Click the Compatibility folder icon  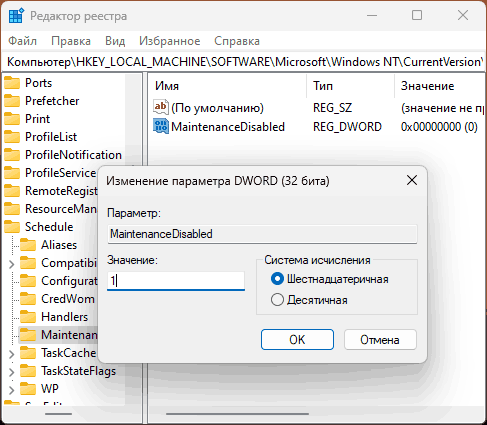pos(28,263)
